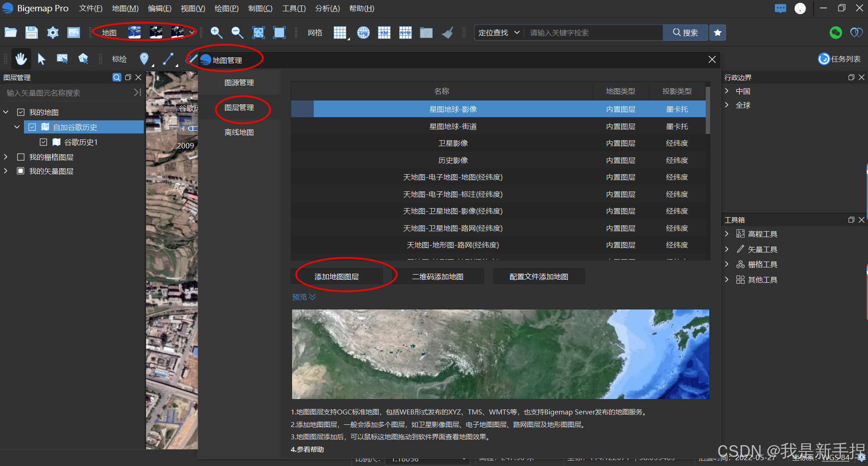Click the broom clear icon
The width and height of the screenshot is (868, 466).
tap(448, 32)
